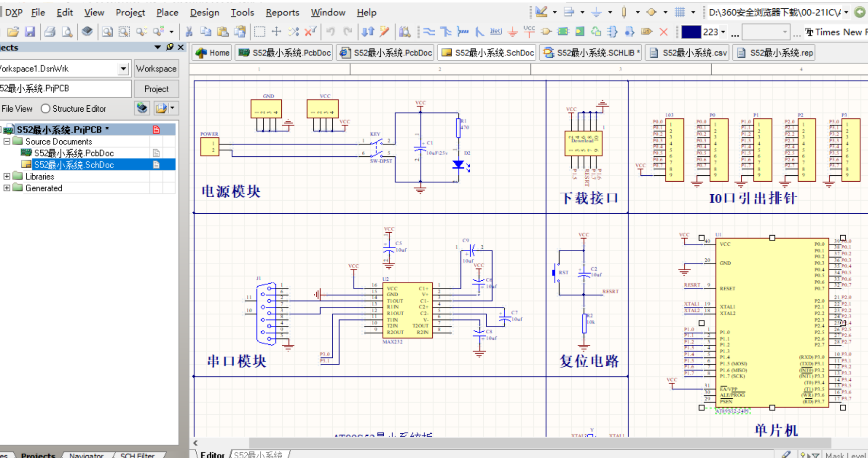Print the current document

click(50, 32)
